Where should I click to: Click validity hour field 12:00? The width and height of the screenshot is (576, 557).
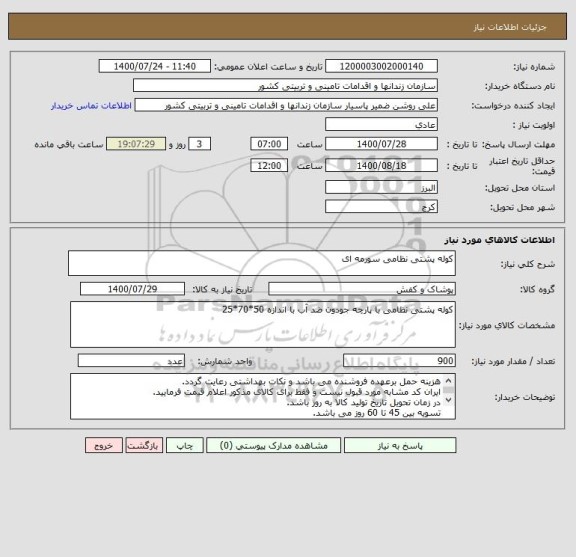click(269, 165)
